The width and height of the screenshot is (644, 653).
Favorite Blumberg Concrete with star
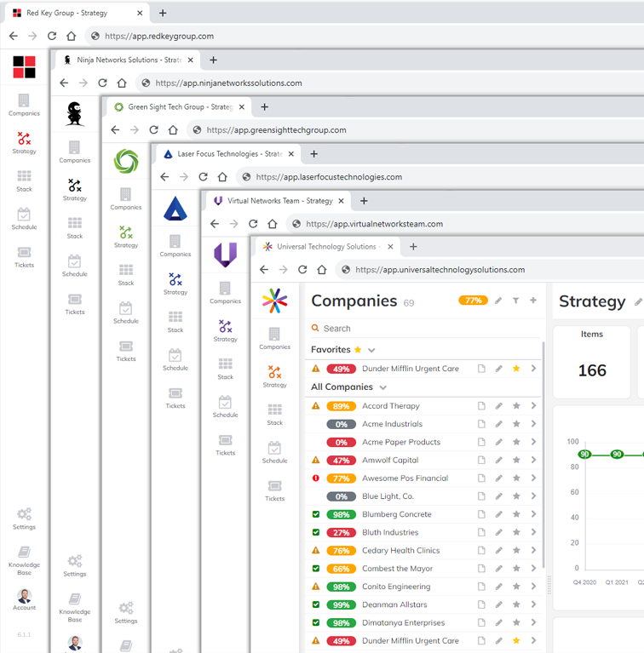tap(516, 514)
